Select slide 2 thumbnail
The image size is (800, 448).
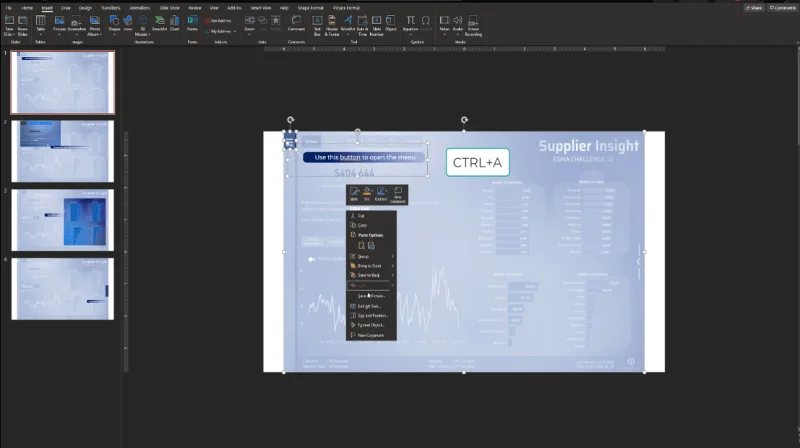click(63, 151)
